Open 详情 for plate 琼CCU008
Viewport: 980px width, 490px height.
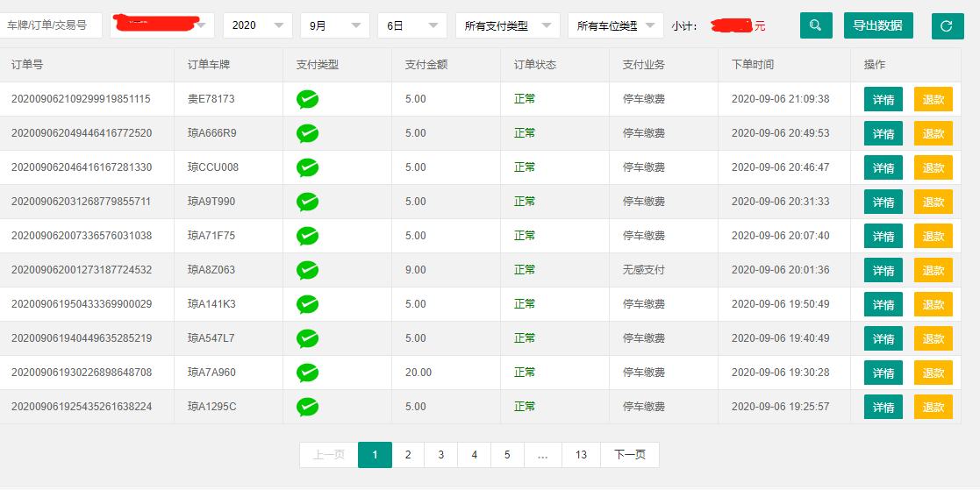tap(883, 168)
